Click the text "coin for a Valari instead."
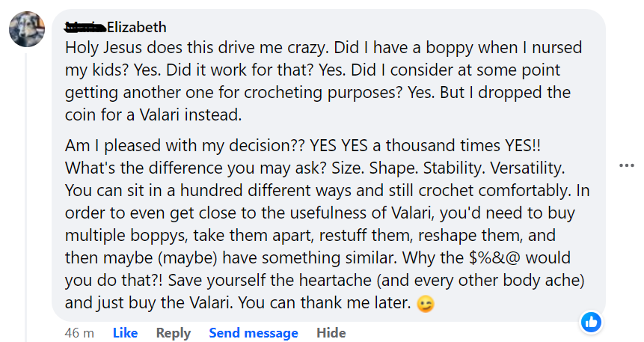 (153, 115)
